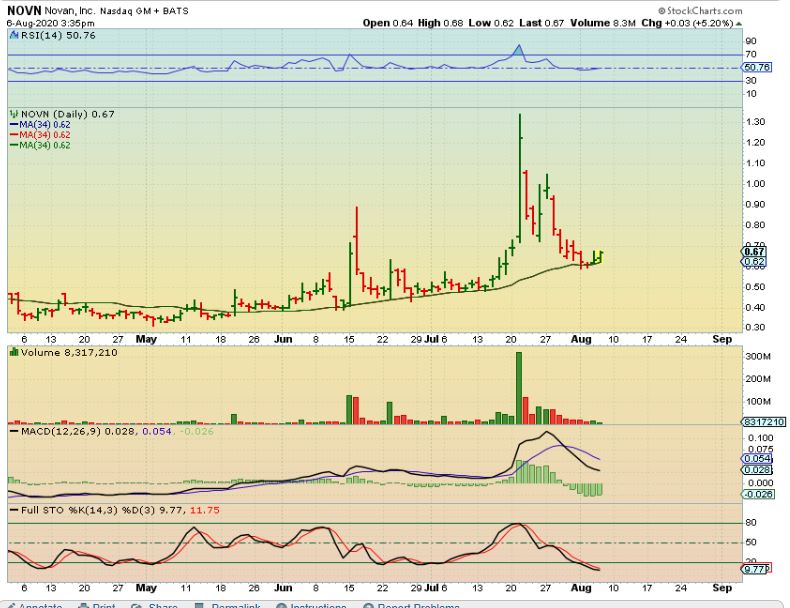This screenshot has width=790, height=608.
Task: Click the 0.67 last price tag
Action: tap(754, 251)
